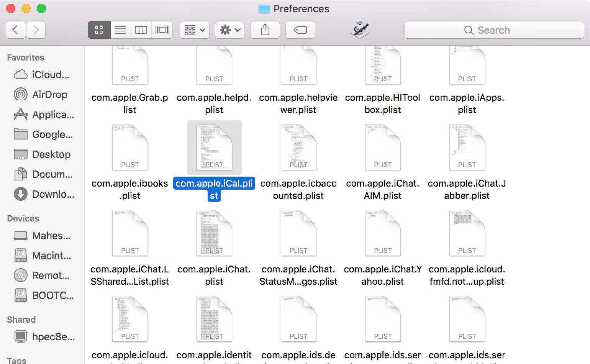This screenshot has height=364, width=590.
Task: Open Downloads in the sidebar
Action: (x=44, y=194)
